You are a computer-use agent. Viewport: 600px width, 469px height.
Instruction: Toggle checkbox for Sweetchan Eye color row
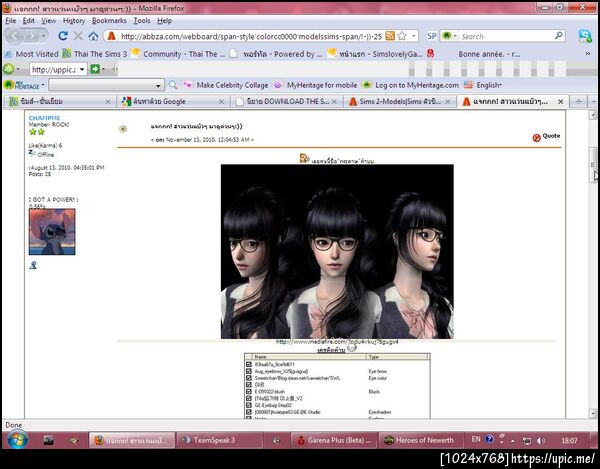point(249,378)
